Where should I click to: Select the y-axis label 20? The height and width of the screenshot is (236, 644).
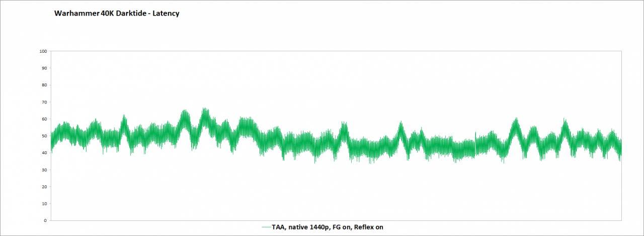[x=44, y=186]
